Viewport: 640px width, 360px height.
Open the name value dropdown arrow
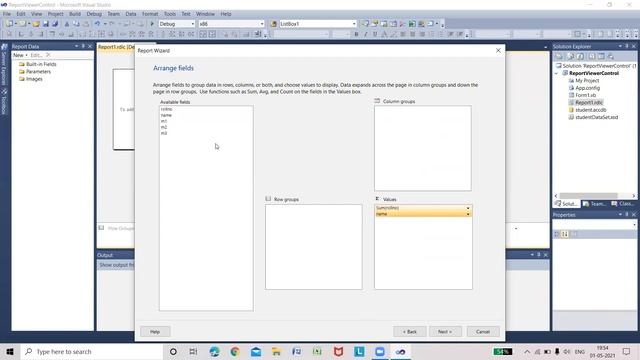pyautogui.click(x=468, y=214)
